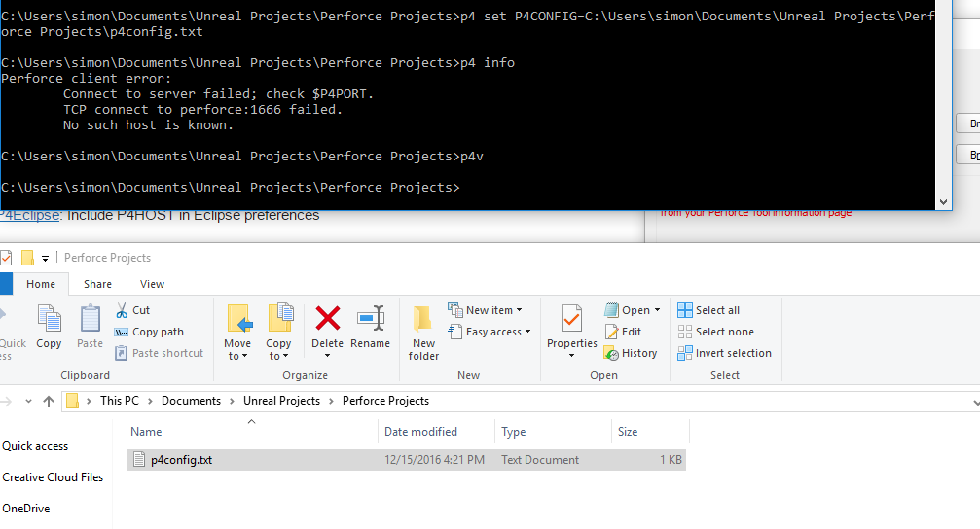Click the Up one level arrow
Viewport: 980px width, 529px height.
click(48, 401)
